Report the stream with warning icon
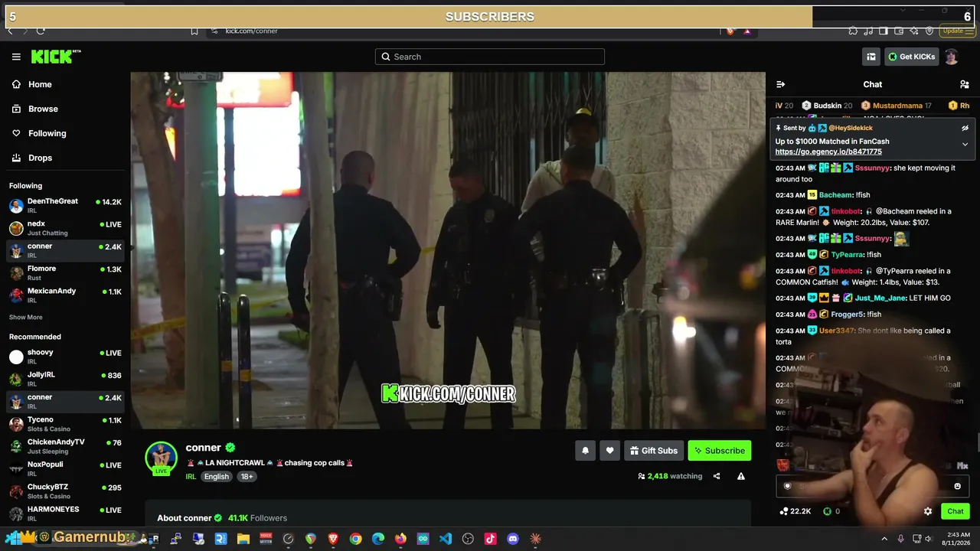The height and width of the screenshot is (551, 980). click(741, 476)
